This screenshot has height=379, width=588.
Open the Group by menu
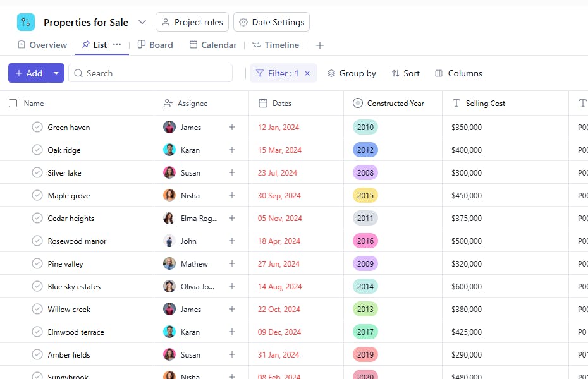click(352, 73)
